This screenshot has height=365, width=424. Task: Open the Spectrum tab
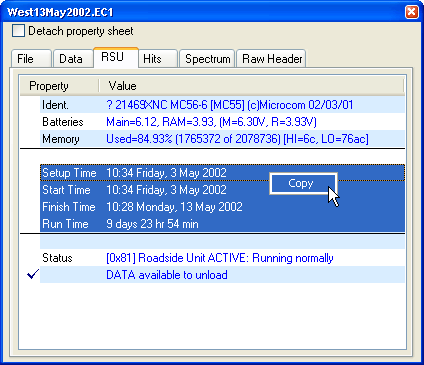[207, 59]
